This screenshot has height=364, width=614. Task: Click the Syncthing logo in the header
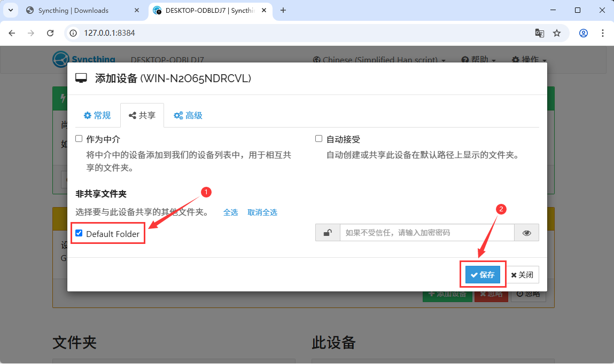coord(84,59)
